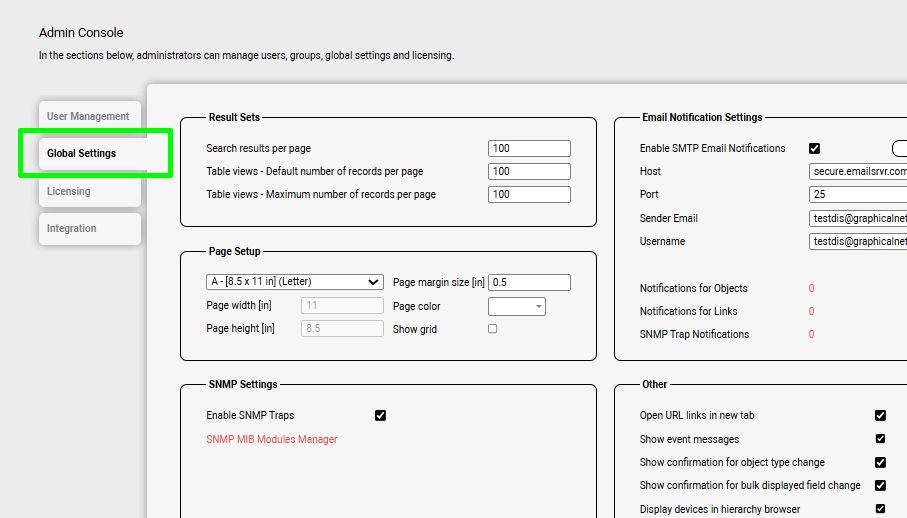907x518 pixels.
Task: Click the Search results per page field
Action: pyautogui.click(x=529, y=148)
